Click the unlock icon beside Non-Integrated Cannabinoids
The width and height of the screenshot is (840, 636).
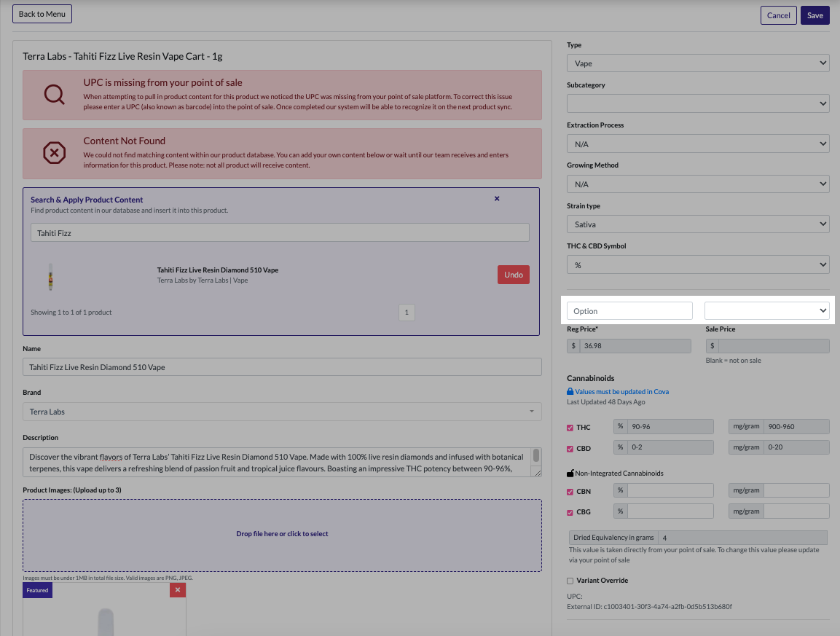(x=570, y=473)
